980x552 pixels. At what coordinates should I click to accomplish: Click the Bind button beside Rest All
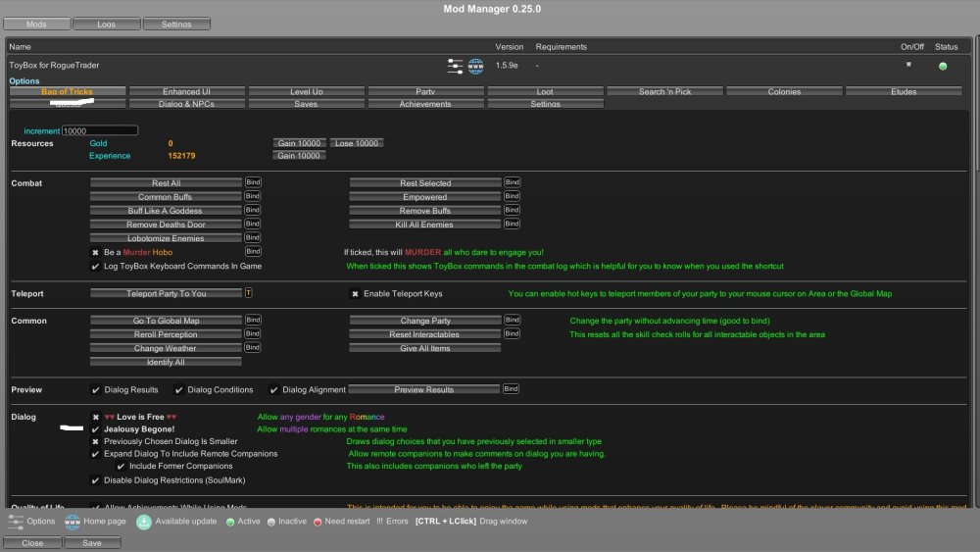click(253, 182)
